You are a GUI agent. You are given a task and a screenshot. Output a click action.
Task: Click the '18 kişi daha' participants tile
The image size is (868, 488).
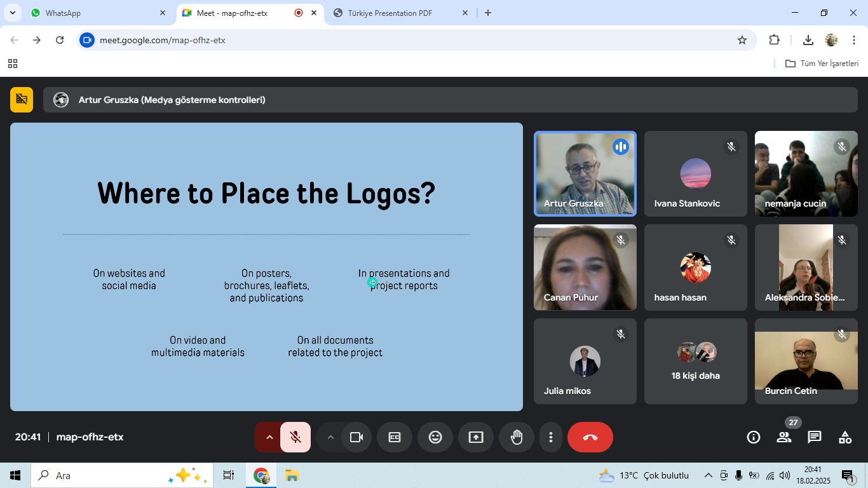click(x=695, y=361)
